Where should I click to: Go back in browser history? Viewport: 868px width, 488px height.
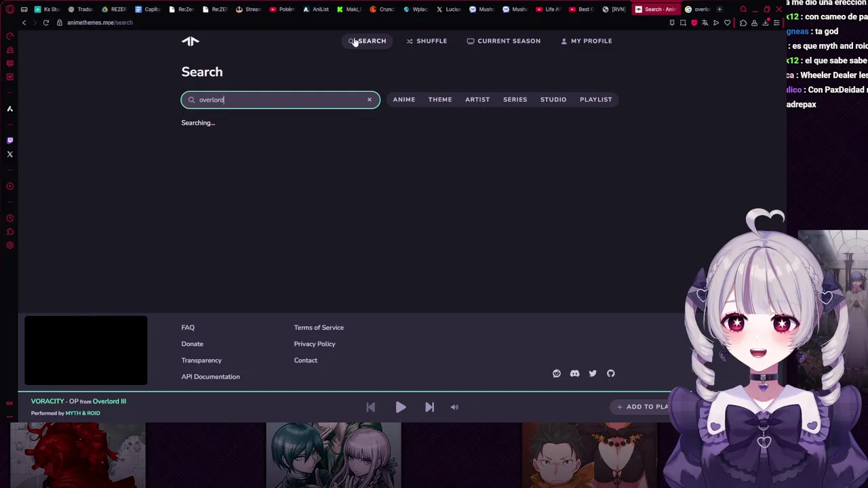[24, 23]
